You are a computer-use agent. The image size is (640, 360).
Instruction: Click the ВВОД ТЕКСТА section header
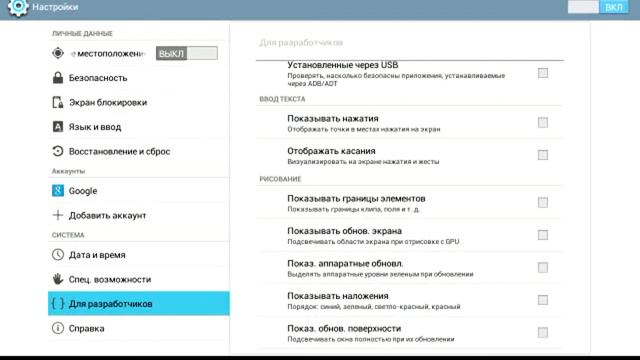pyautogui.click(x=282, y=99)
